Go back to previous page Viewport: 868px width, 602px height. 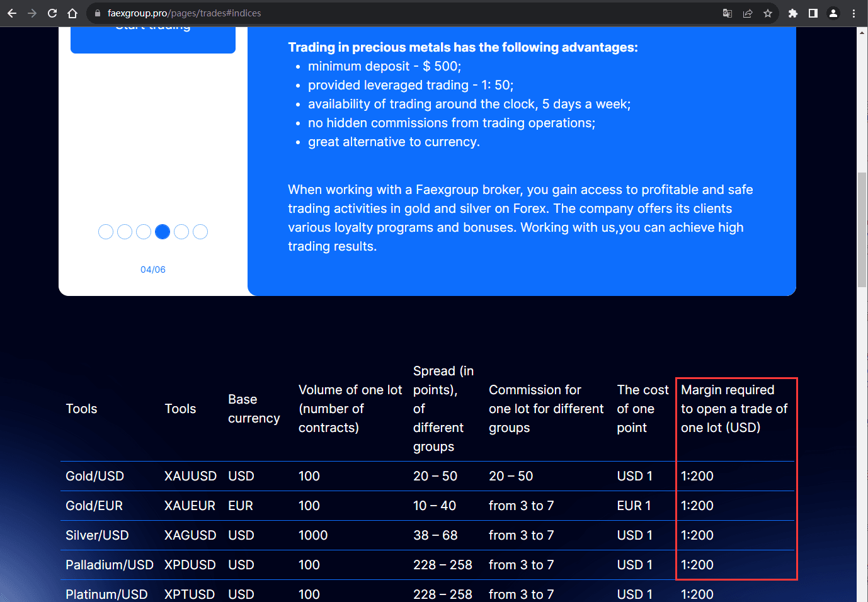(12, 13)
